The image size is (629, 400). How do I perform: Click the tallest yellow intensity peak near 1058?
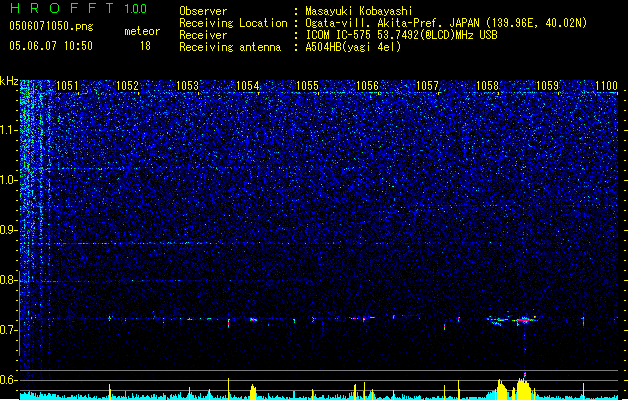point(523,388)
